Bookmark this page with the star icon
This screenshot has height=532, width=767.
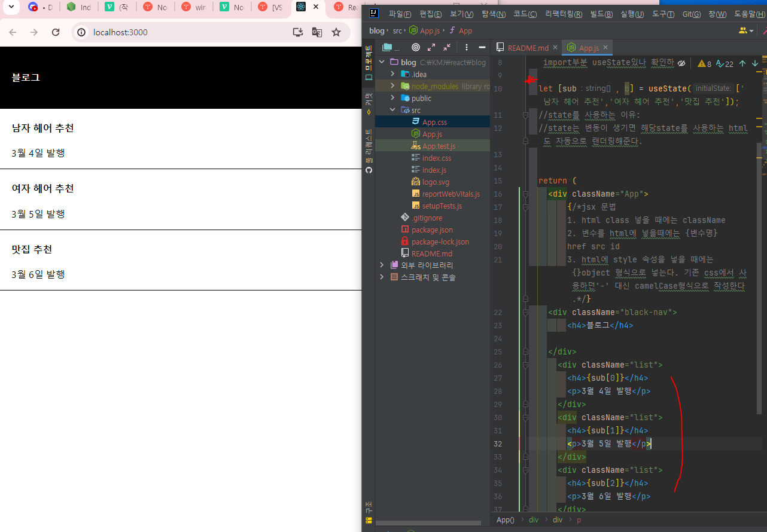336,32
